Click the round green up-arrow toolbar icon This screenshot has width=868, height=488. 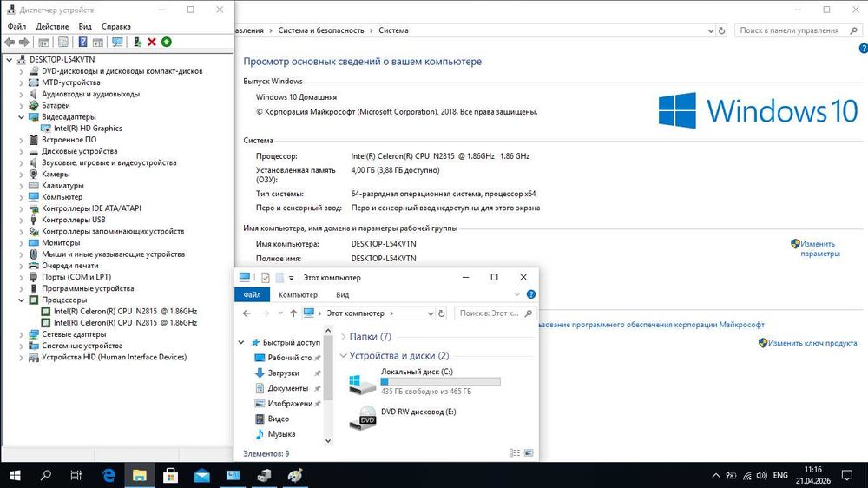pos(167,42)
